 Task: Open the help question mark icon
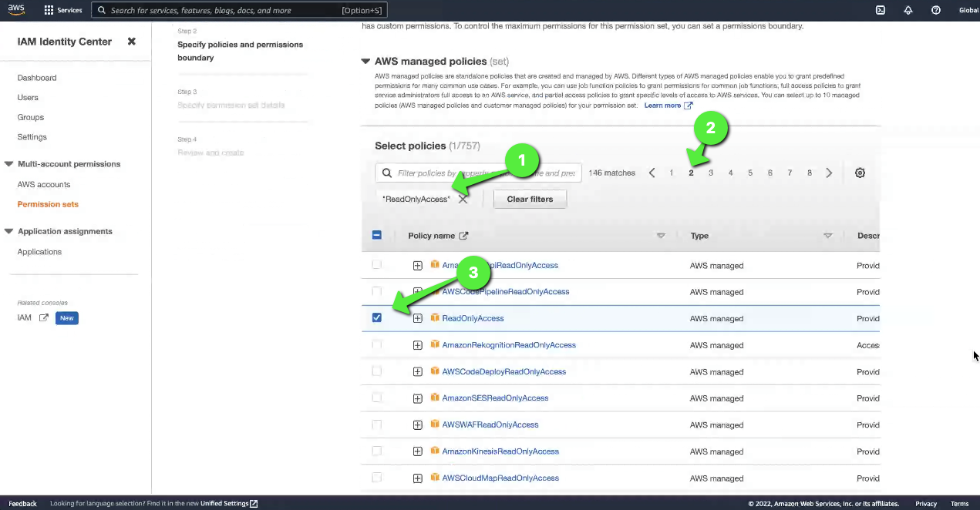(x=935, y=10)
